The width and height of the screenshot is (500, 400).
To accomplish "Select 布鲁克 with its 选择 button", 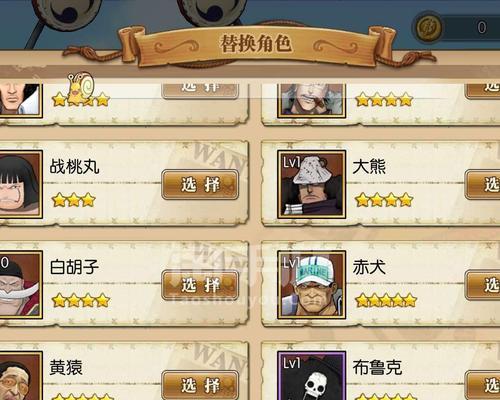I will [x=483, y=385].
